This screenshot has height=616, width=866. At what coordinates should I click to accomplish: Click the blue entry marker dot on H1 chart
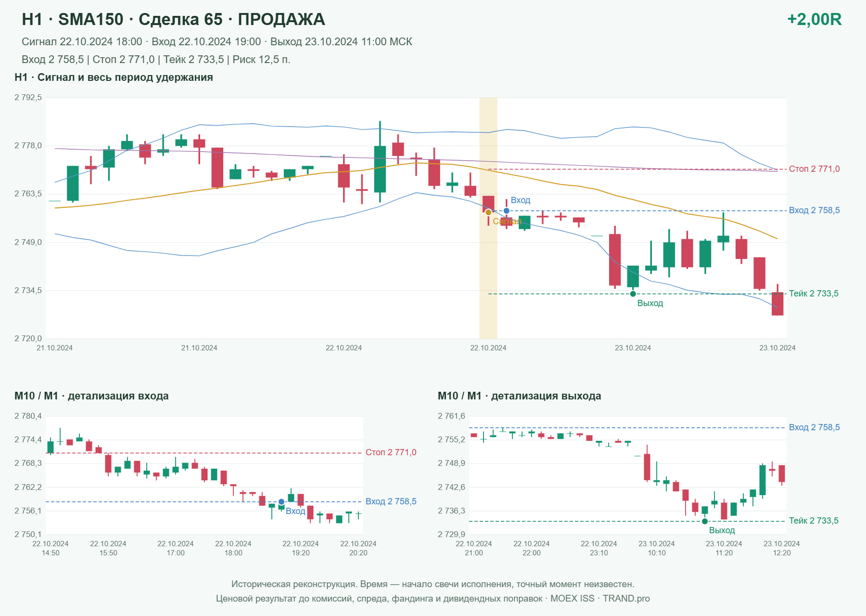tap(507, 211)
